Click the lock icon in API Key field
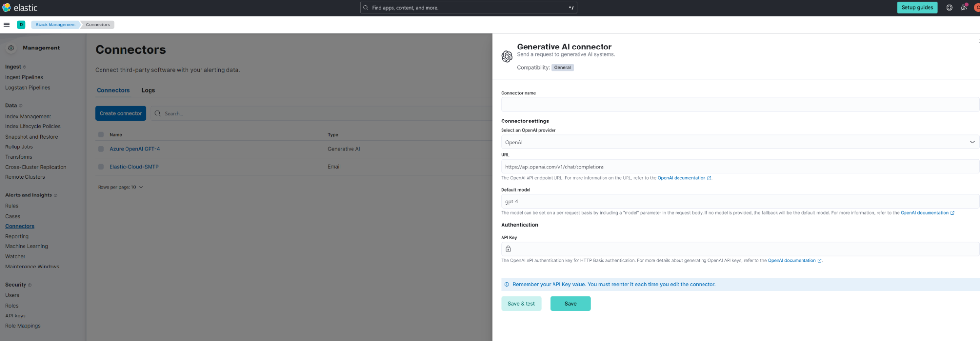 pos(508,249)
